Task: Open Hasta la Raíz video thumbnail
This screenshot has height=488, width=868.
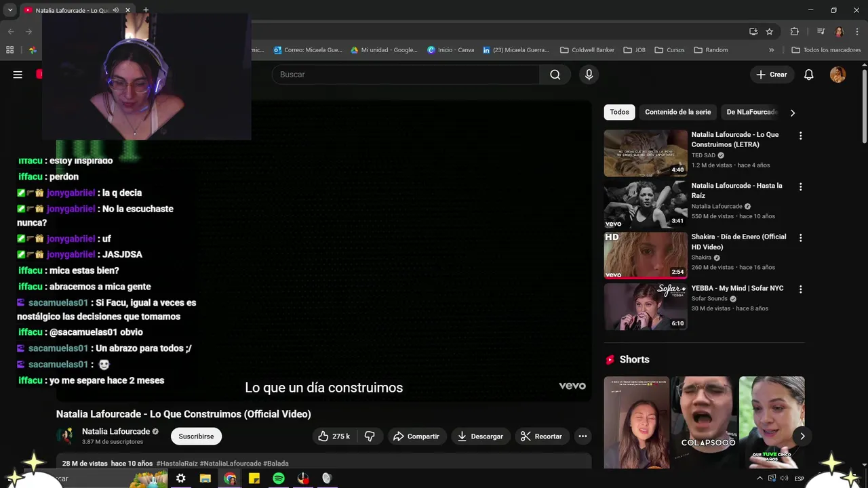Action: [646, 205]
